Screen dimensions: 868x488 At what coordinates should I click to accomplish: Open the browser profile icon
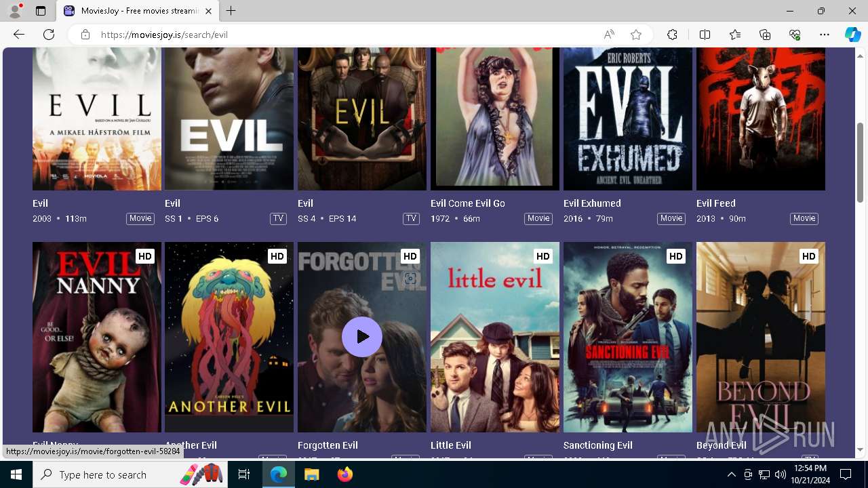point(15,11)
